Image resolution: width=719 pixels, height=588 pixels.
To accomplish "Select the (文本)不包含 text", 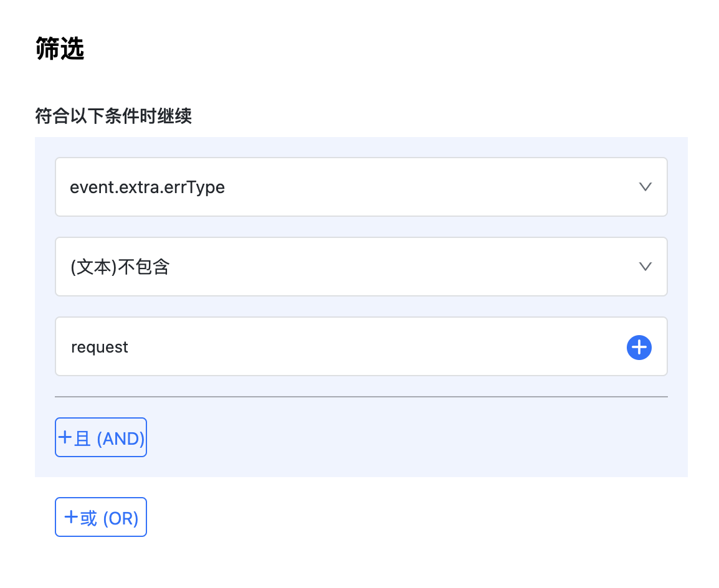I will pos(120,267).
